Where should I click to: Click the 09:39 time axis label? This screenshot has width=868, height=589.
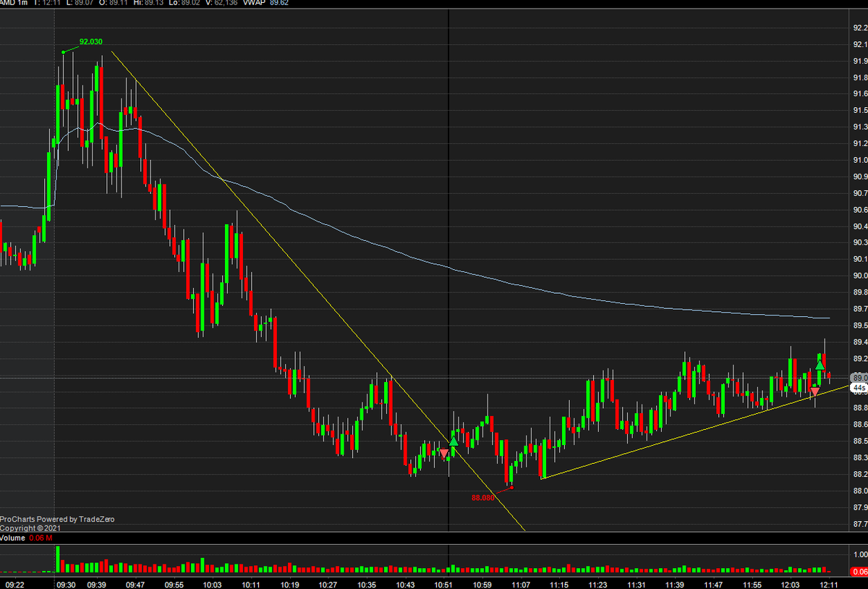(97, 584)
